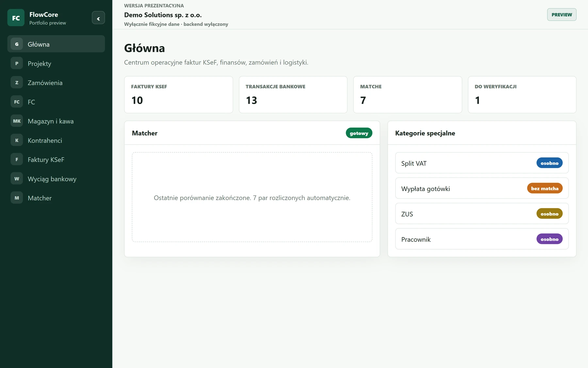Click the blue osobno badge for Split VAT

click(549, 163)
